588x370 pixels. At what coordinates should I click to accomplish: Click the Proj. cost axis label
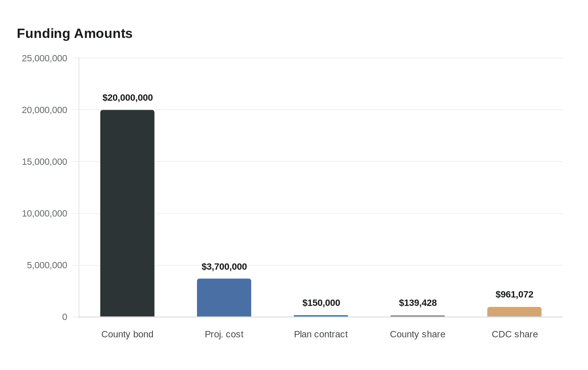pos(224,334)
